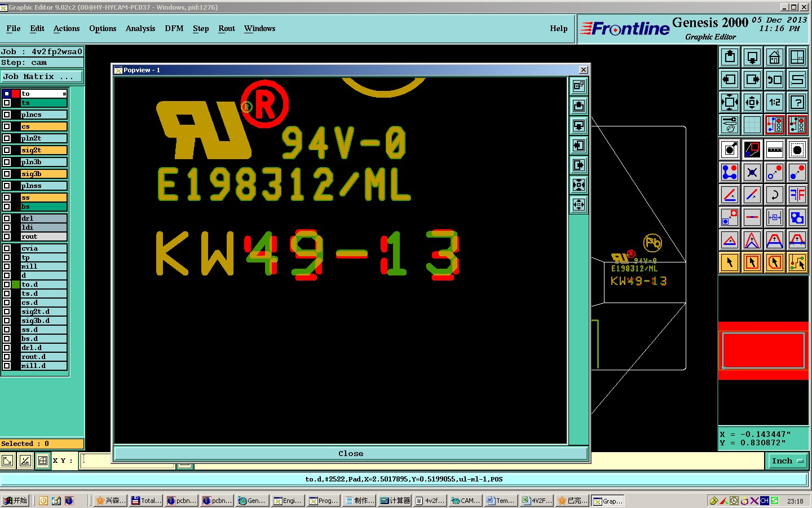The image size is (812, 508).
Task: Click the 1:2 scale icon
Action: (775, 102)
